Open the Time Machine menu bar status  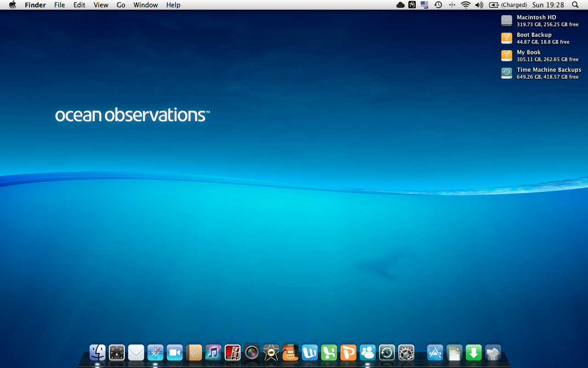(x=438, y=5)
